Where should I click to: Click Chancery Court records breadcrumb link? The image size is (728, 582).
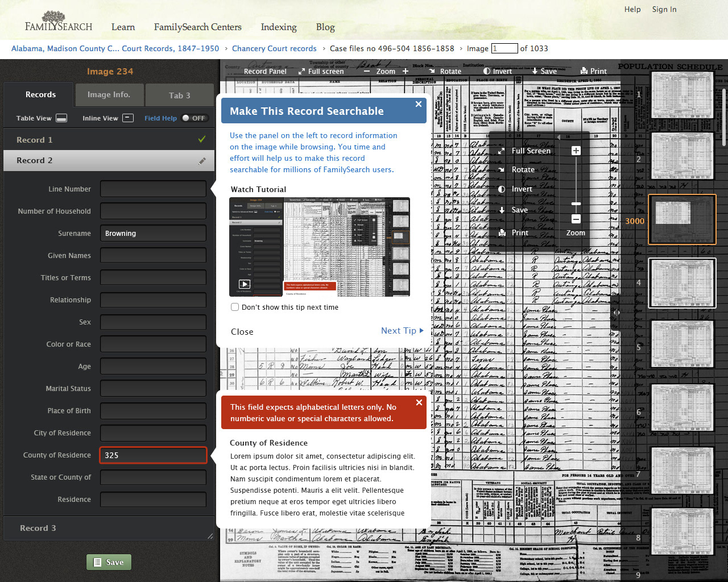coord(274,48)
